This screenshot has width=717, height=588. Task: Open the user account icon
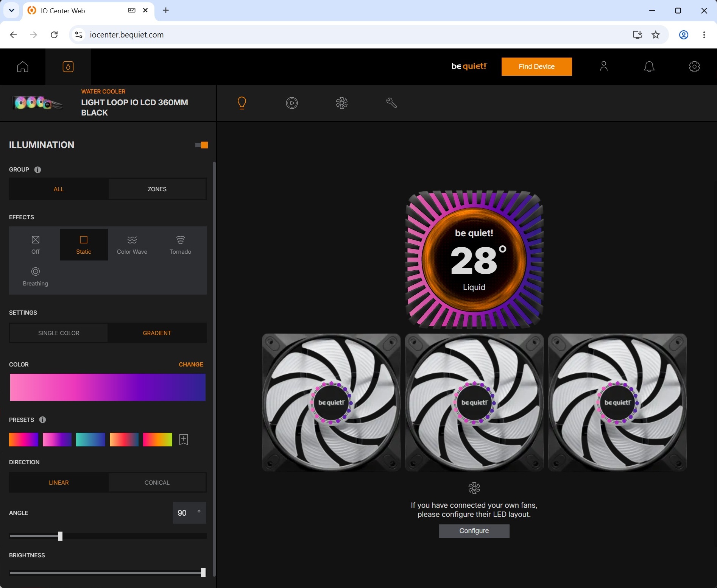click(604, 67)
